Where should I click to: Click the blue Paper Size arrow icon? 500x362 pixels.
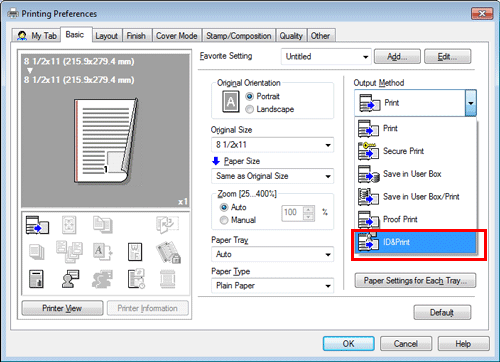pyautogui.click(x=216, y=161)
